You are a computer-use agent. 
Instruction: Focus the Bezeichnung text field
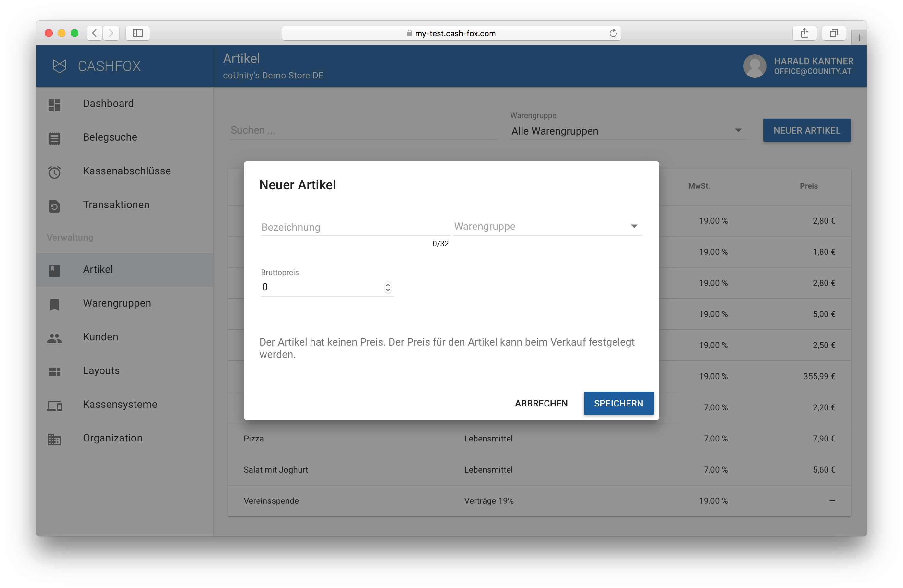(354, 227)
